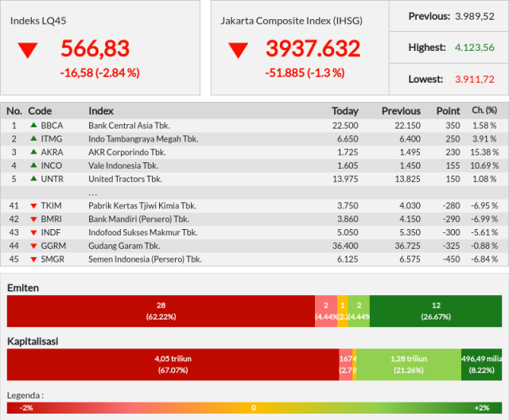Click the 'Today' column header
The height and width of the screenshot is (420, 509).
(x=344, y=111)
